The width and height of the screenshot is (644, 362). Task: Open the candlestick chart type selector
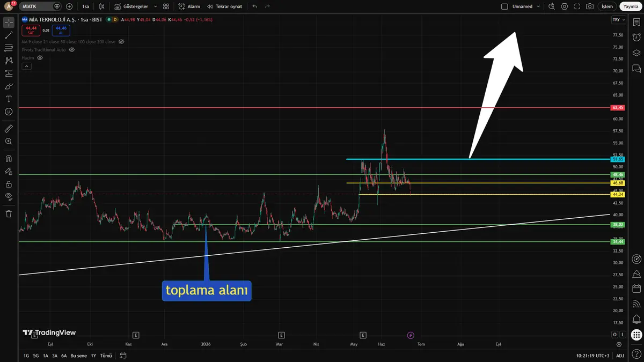point(102,6)
